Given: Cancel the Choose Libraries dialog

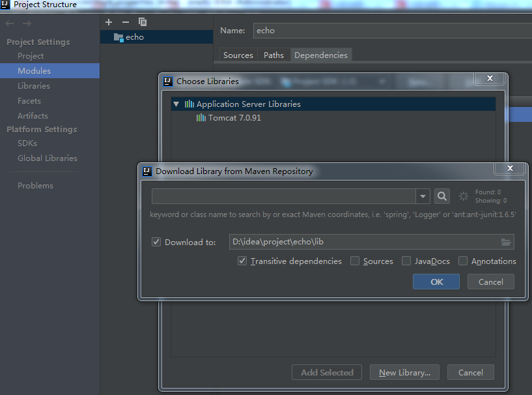Looking at the screenshot, I should (471, 373).
